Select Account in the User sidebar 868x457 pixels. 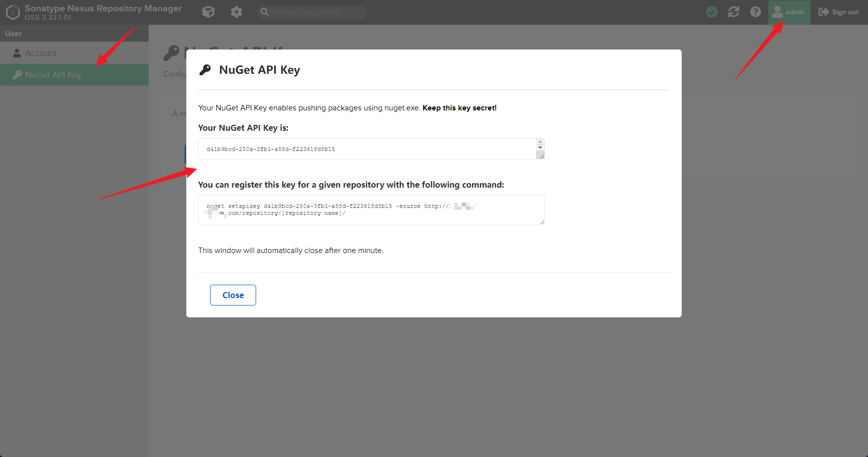(74, 53)
